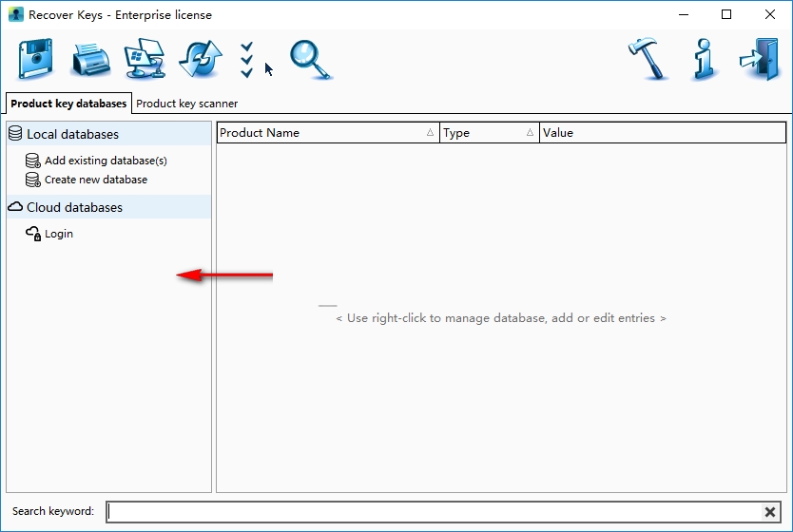Open the cloud Login option
Image resolution: width=793 pixels, height=532 pixels.
(x=59, y=234)
